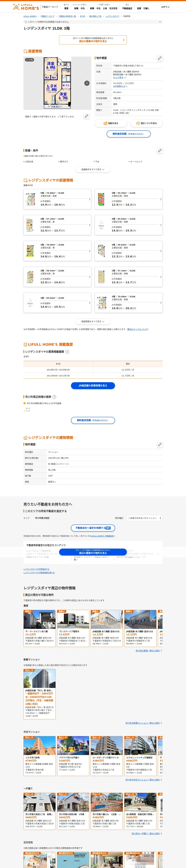Open 3階 65.04m² 2LDK room card
This screenshot has height=868, width=186.
coord(57,303)
